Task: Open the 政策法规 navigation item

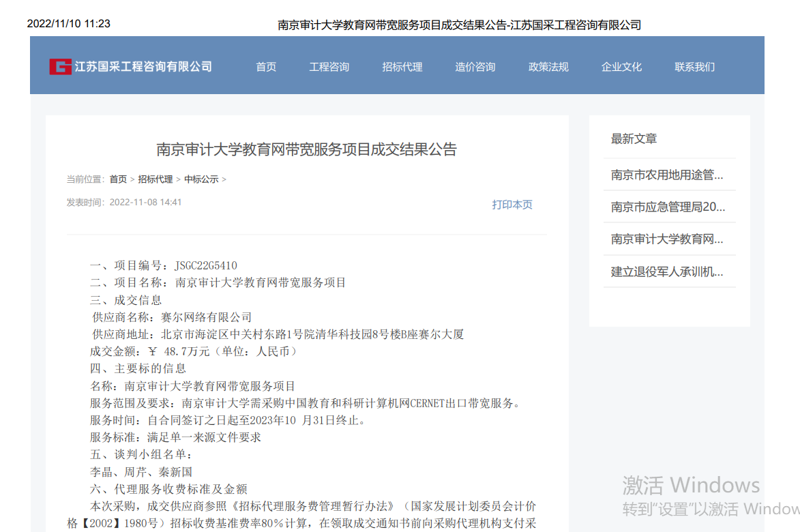Action: pyautogui.click(x=548, y=67)
